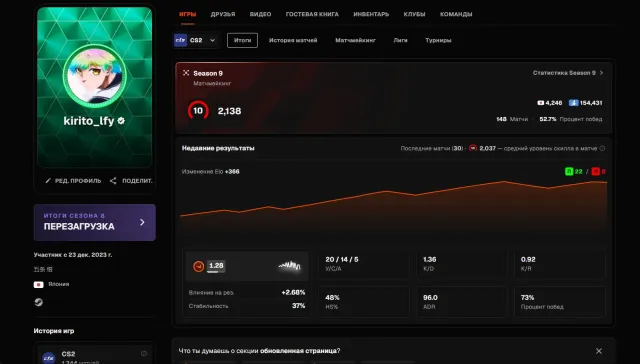Viewport: 640px width, 364px height.
Task: Open the Инвентарь tab
Action: point(371,14)
